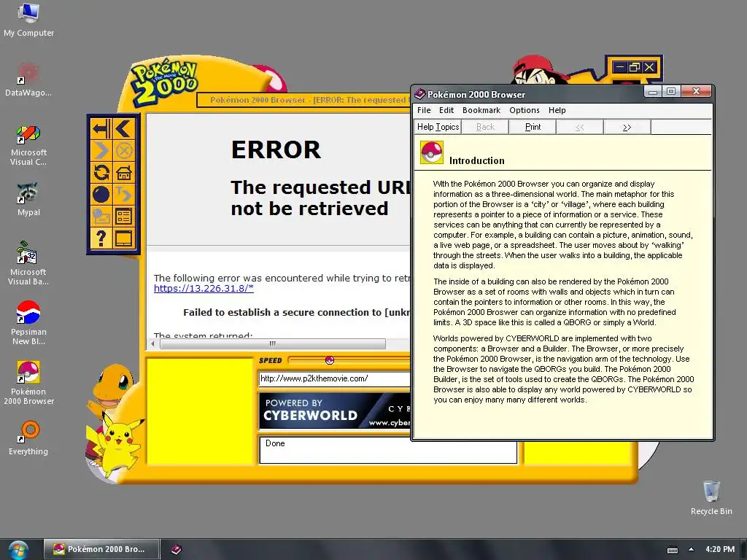Click the Powered by Cyberworld banner

334,410
